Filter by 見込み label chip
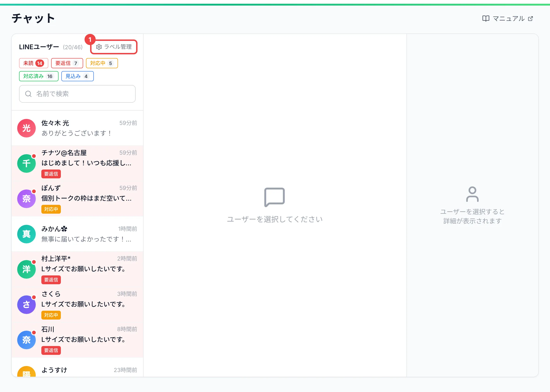The width and height of the screenshot is (550, 392). 77,76
